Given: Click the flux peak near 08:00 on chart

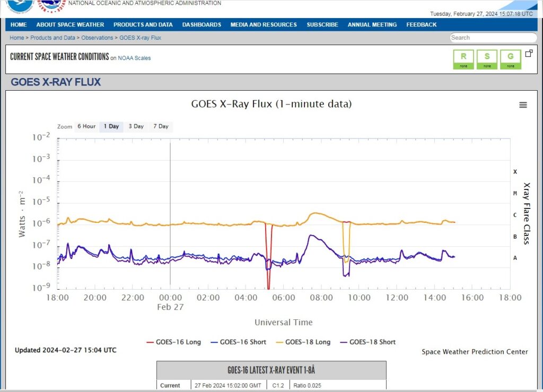Looking at the screenshot, I should [314, 213].
